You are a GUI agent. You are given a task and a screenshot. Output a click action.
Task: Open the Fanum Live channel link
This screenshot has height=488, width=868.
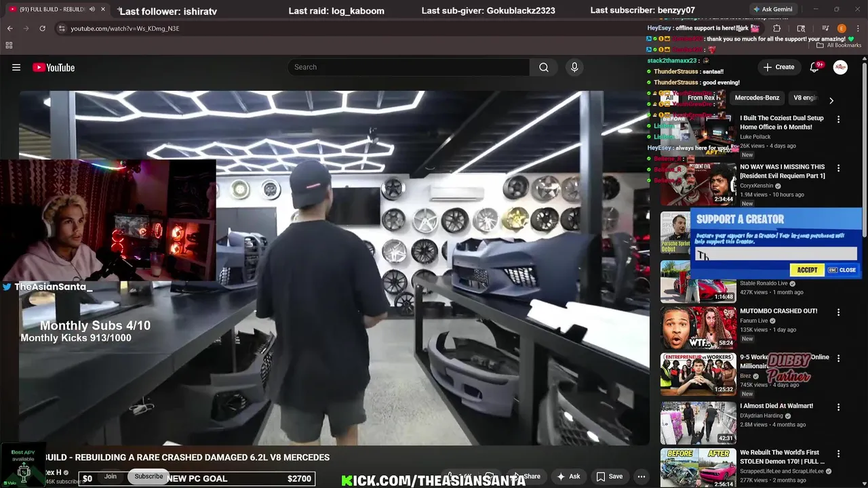[753, 321]
